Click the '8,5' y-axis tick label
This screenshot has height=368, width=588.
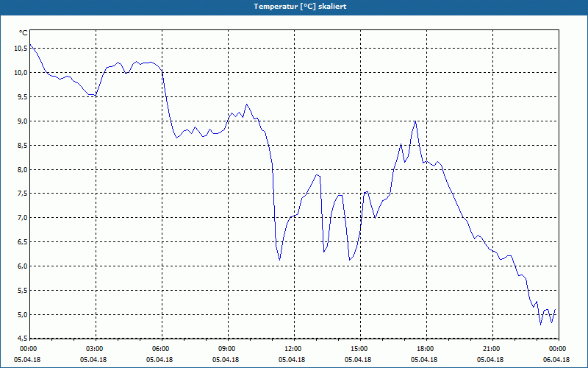point(22,145)
